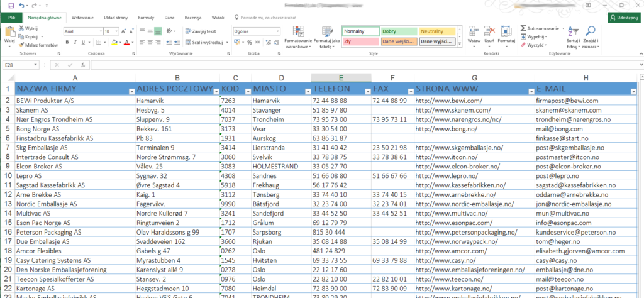Viewport: 644px width, 298px height.
Task: Apply the Zły cell style
Action: (360, 41)
